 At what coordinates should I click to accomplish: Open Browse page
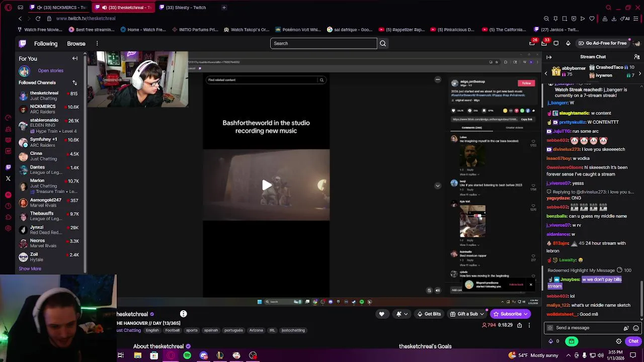pos(76,44)
